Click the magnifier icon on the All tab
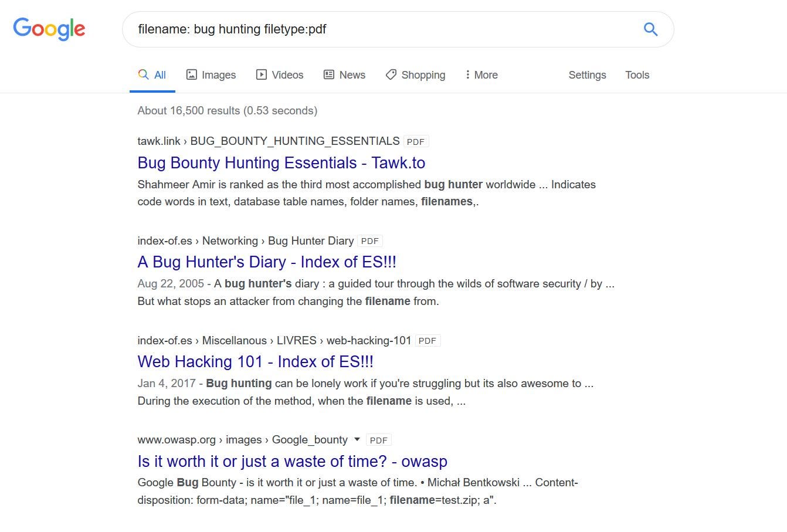Screen dimensions: 787x532 pos(143,74)
